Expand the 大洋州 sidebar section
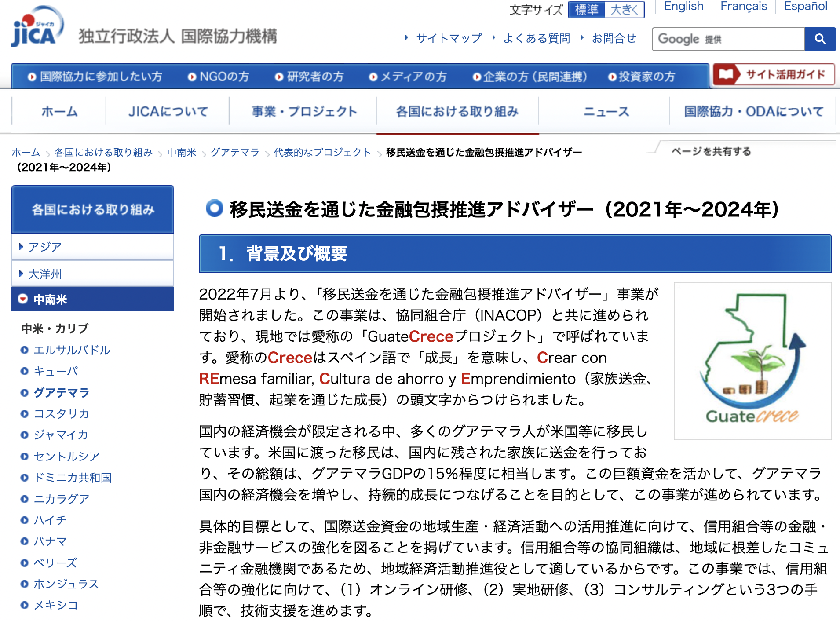Screen dimensions: 840x621 [x=93, y=274]
